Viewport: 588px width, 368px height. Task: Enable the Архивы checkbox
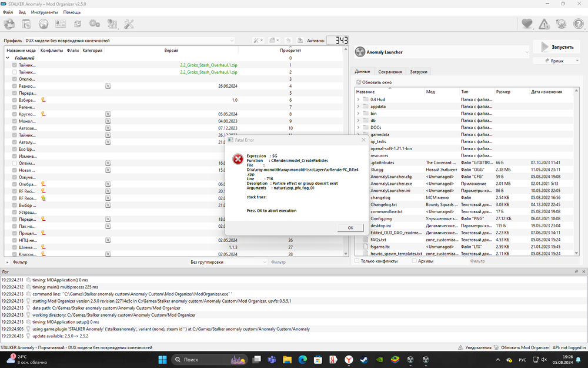coord(415,261)
